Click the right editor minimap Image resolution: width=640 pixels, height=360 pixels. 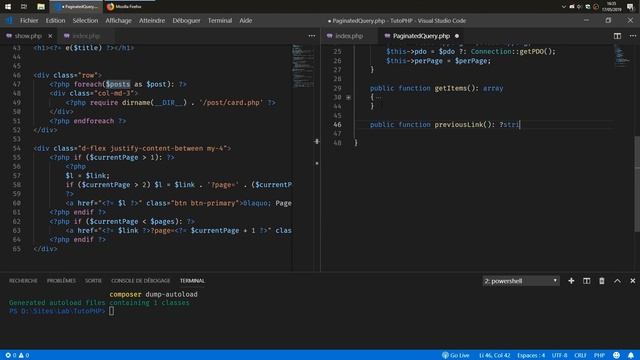coord(622,56)
